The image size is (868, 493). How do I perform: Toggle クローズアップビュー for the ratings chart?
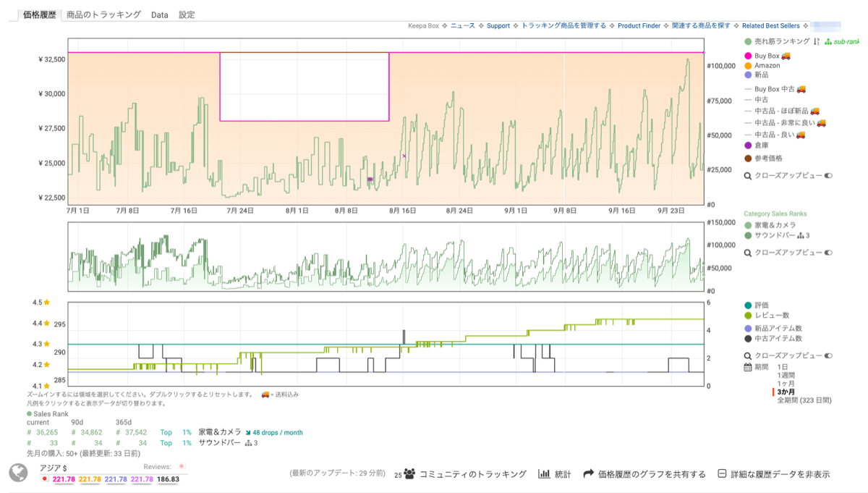pos(827,355)
